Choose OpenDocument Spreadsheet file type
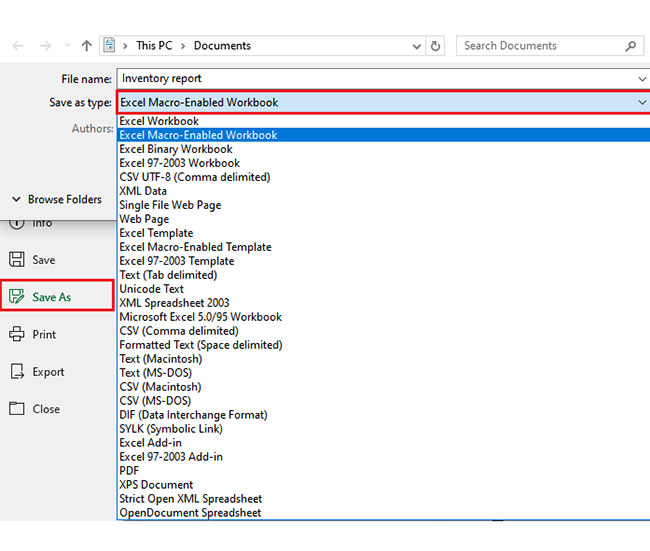Image resolution: width=650 pixels, height=551 pixels. [190, 513]
